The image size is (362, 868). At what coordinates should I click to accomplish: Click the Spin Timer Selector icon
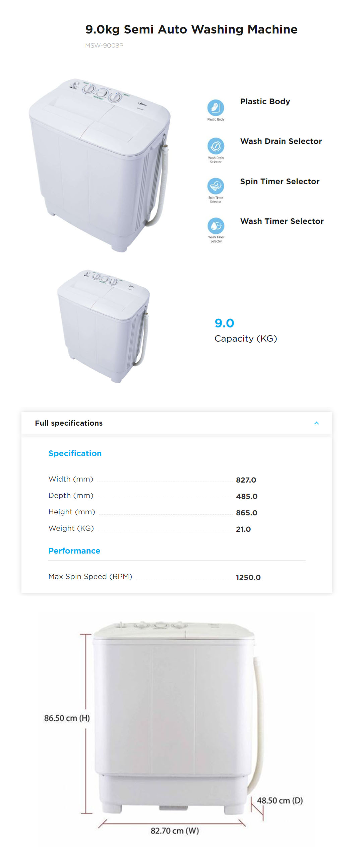coord(215,186)
